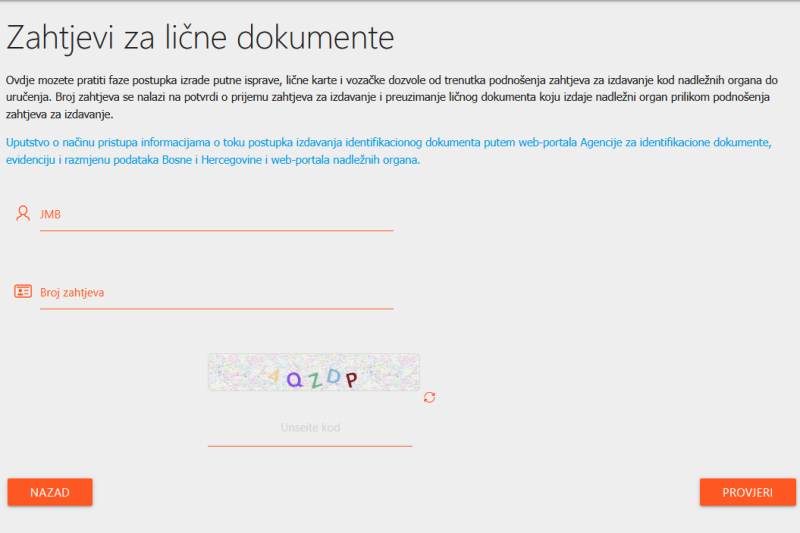The image size is (800, 533).
Task: Click the dark red letter P in captcha
Action: (351, 378)
